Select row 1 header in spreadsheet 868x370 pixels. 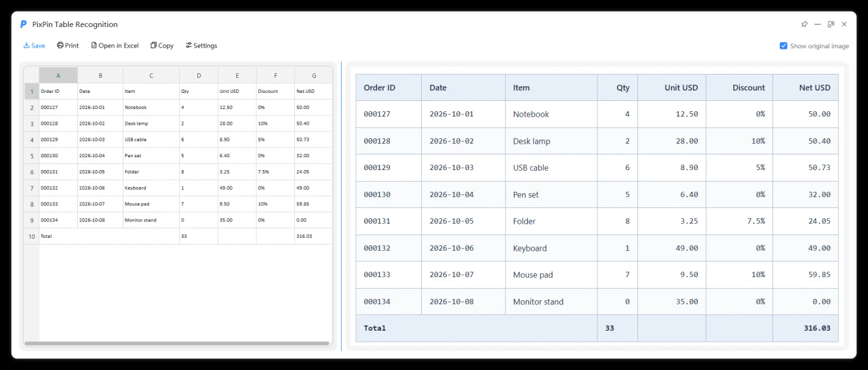(x=32, y=91)
